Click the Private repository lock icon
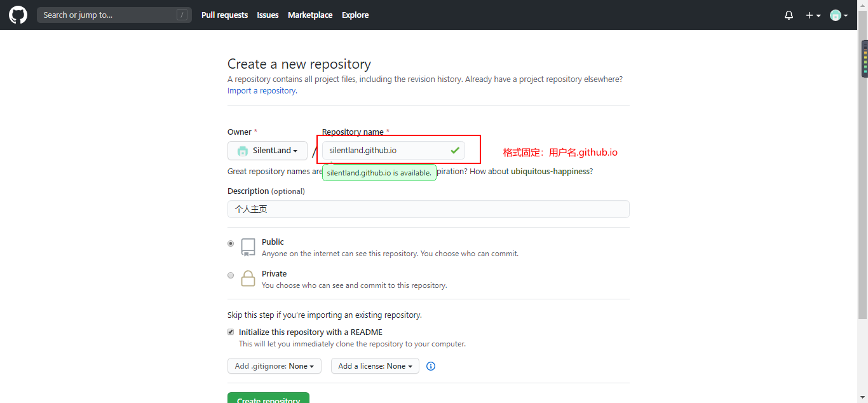The width and height of the screenshot is (868, 403). click(x=248, y=279)
